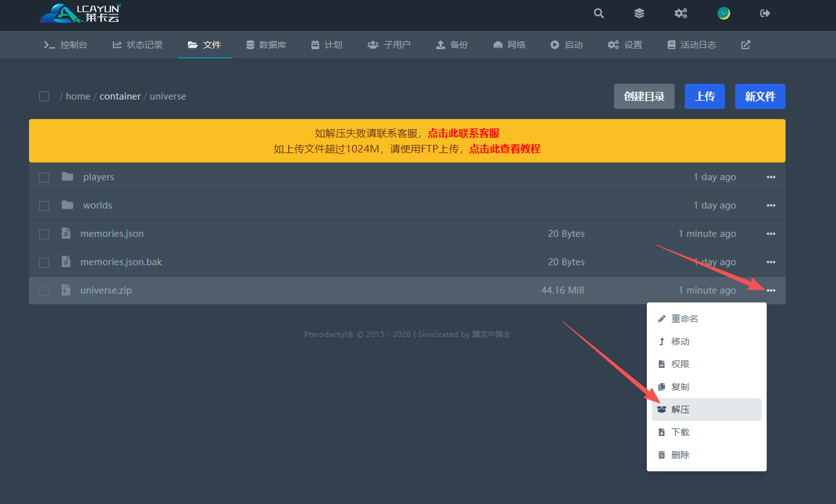836x504 pixels.
Task: Select the worlds folder checkbox
Action: (44, 206)
